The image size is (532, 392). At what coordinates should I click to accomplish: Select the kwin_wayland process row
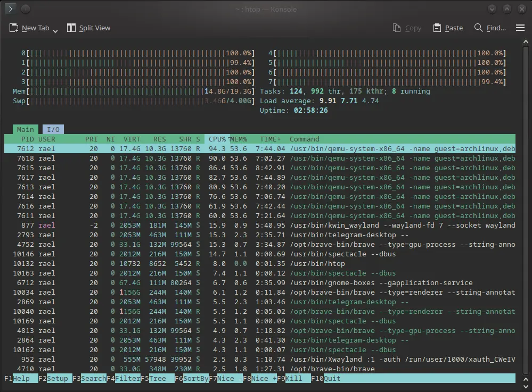click(x=260, y=226)
